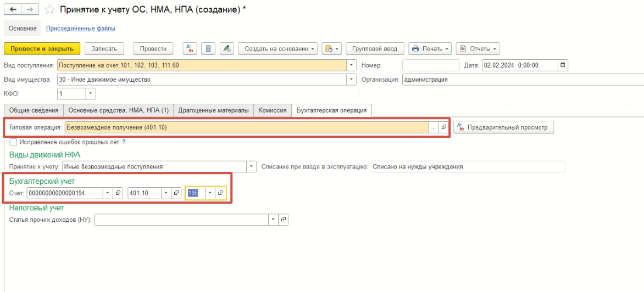Click the 401.10 account field

click(x=144, y=193)
